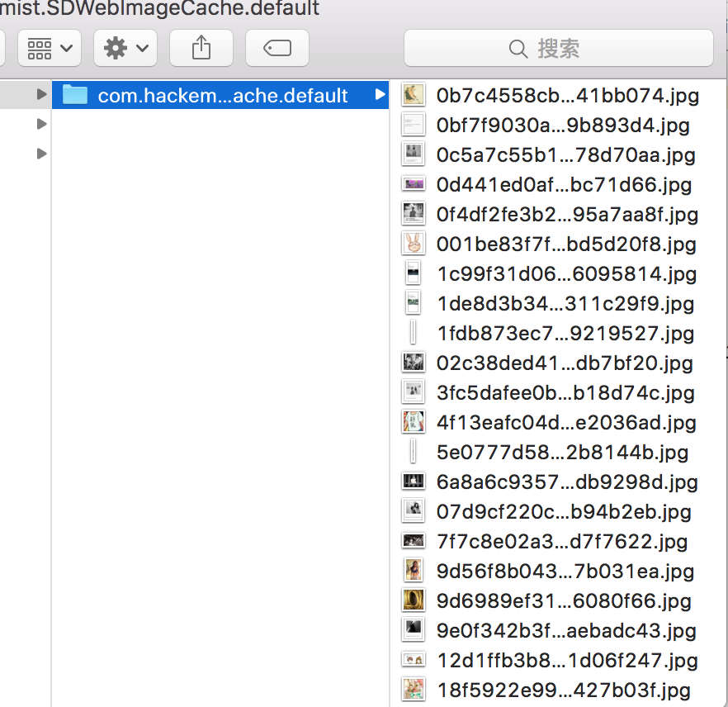Click purple thumbnail of 0d441ed0af...bc71d66.jpg
The height and width of the screenshot is (707, 728).
click(413, 184)
